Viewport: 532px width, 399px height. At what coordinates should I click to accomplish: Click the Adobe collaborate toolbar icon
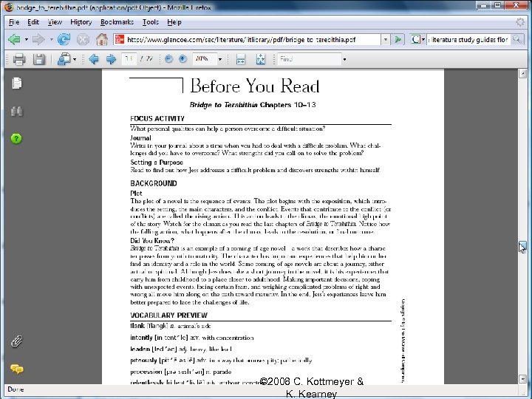(64, 59)
